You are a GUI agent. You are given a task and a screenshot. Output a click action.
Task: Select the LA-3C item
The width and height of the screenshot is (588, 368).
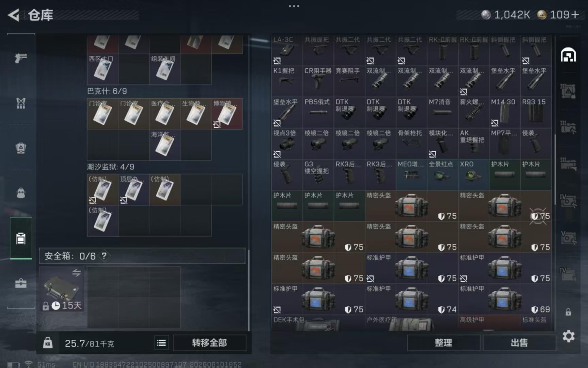(x=287, y=50)
